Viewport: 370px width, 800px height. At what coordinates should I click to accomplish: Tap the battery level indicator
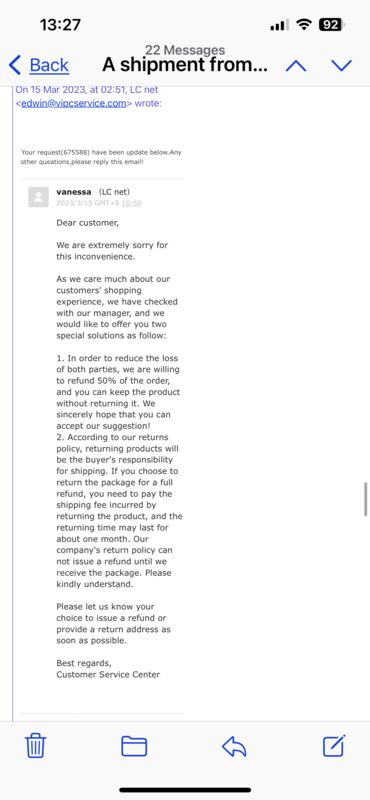[x=331, y=24]
